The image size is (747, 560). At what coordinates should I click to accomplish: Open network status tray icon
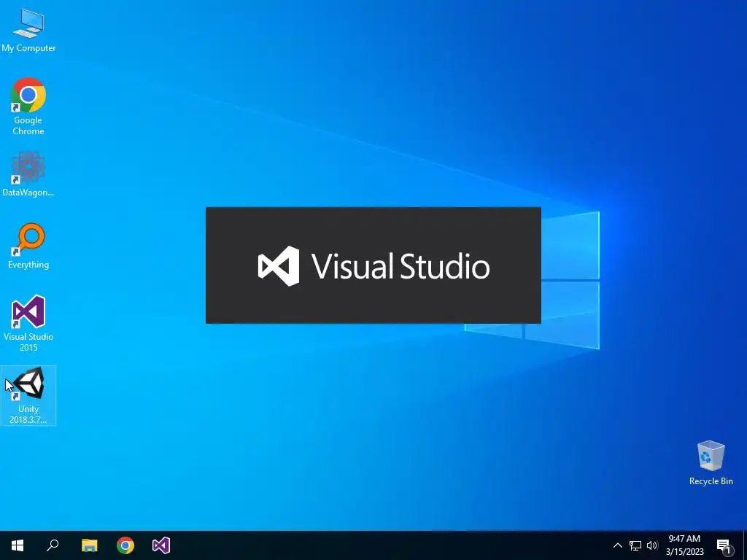(635, 545)
